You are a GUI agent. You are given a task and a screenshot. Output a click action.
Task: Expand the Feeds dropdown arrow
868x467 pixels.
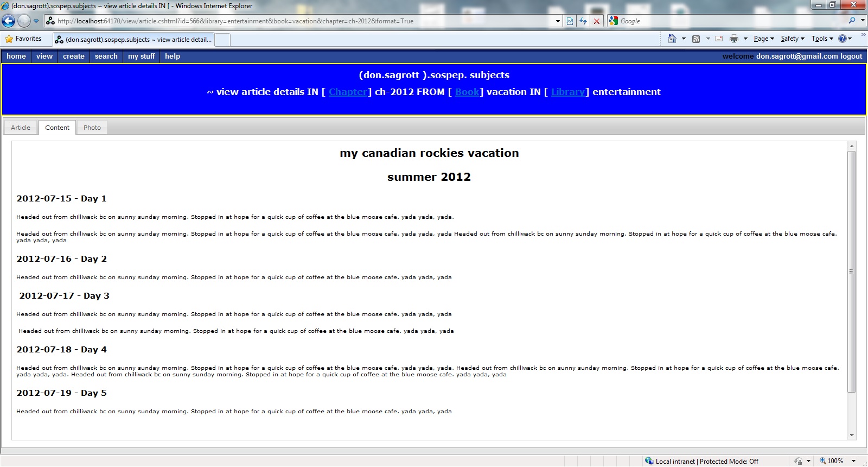point(708,39)
